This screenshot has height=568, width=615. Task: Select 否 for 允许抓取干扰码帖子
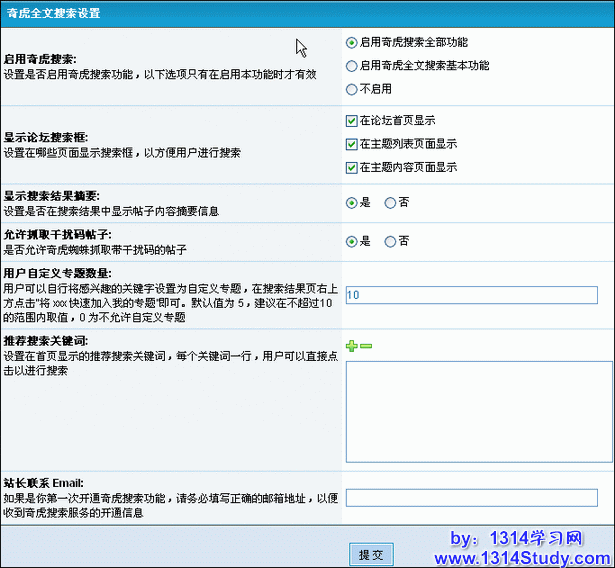(x=390, y=241)
